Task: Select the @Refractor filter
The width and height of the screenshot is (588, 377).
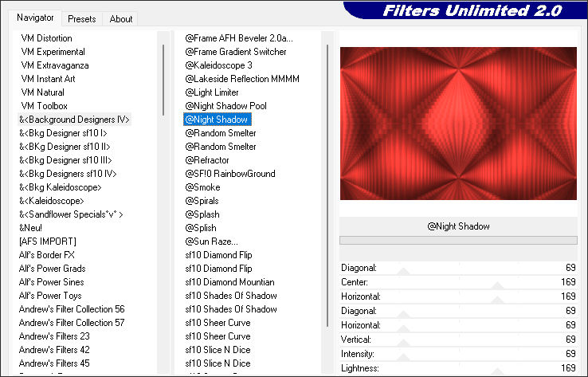Action: [x=207, y=160]
